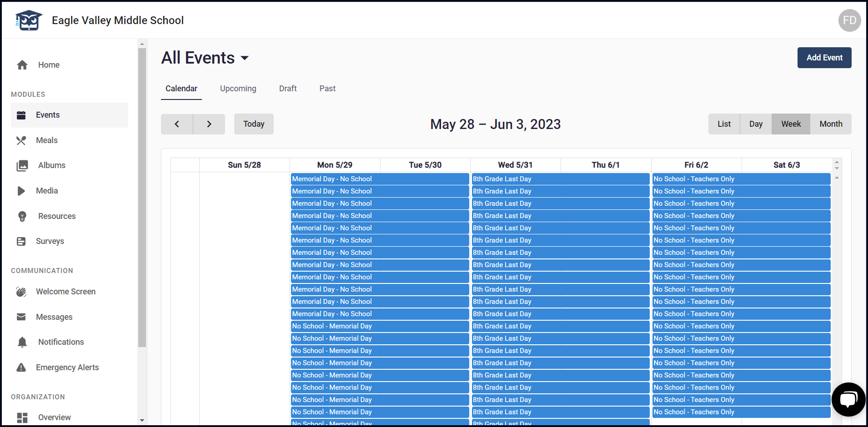This screenshot has width=868, height=427.
Task: Open Surveys in the sidebar
Action: tap(70, 241)
